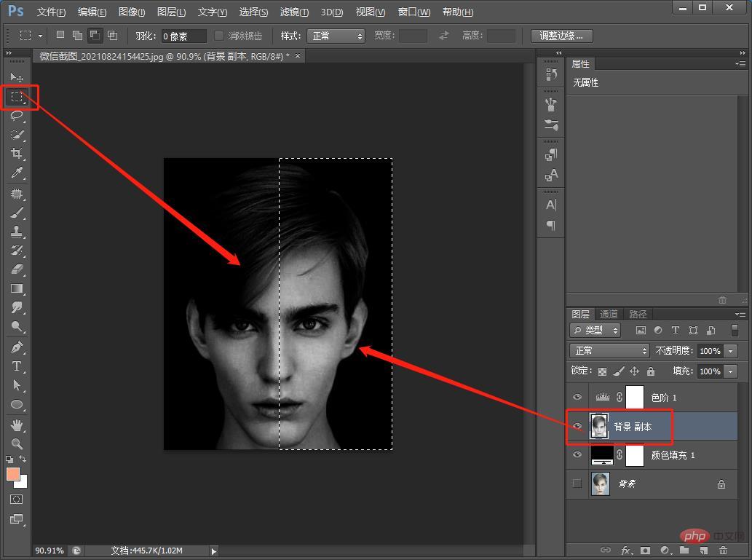Viewport: 752px width, 560px height.
Task: Select the Rectangular Marquee tool
Action: [17, 97]
